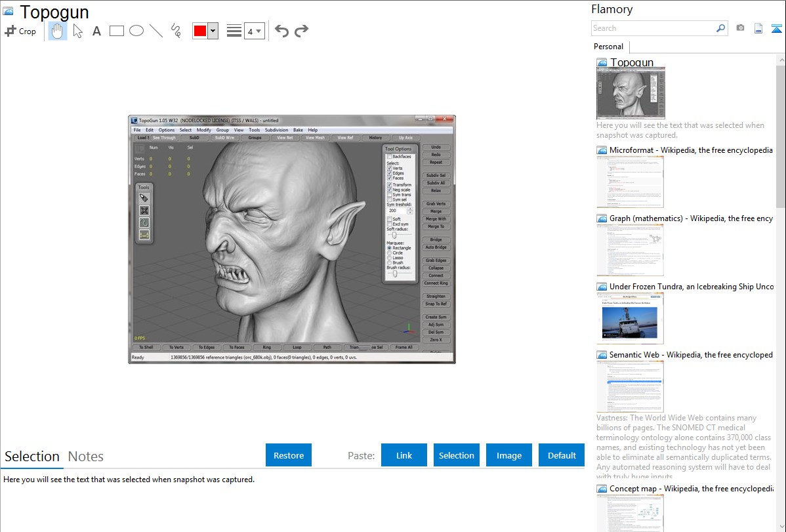Click the red color swatch

click(x=200, y=31)
